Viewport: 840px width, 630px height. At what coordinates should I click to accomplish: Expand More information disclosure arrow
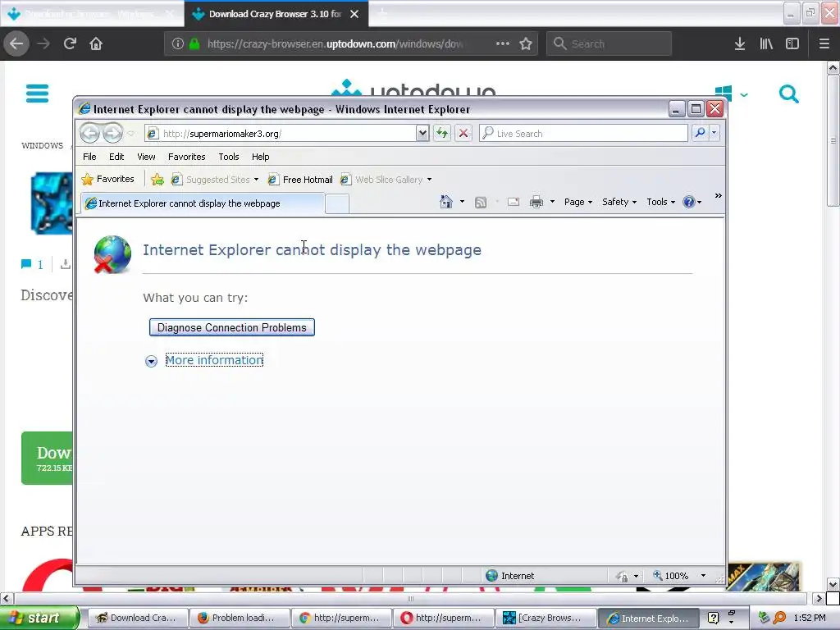coord(151,361)
